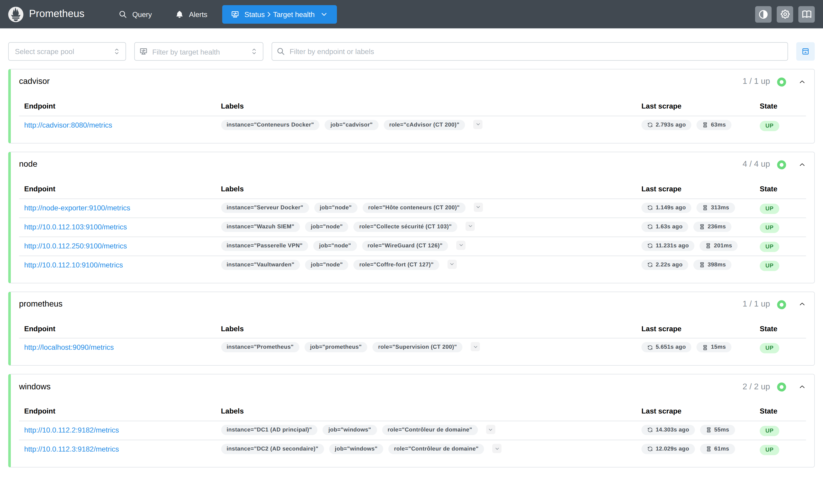Click the UP badge for localhost:9090

(x=769, y=348)
